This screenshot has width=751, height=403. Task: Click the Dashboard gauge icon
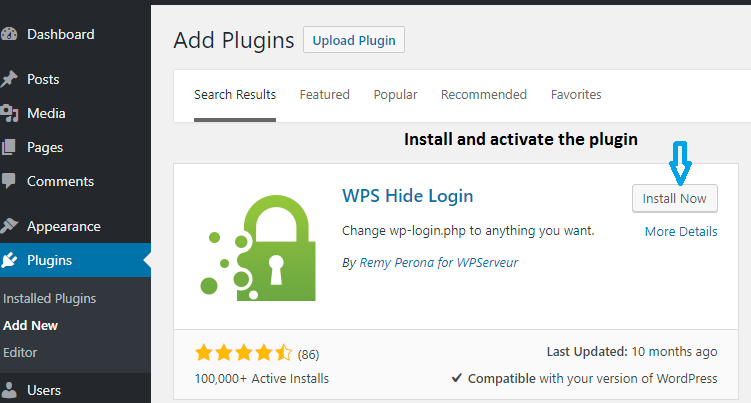tap(9, 34)
